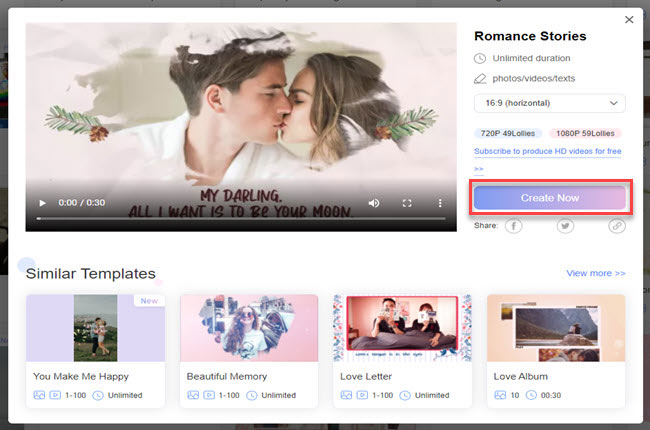This screenshot has height=430, width=650.
Task: Open Subscribe to produce HD videos link
Action: pos(547,152)
